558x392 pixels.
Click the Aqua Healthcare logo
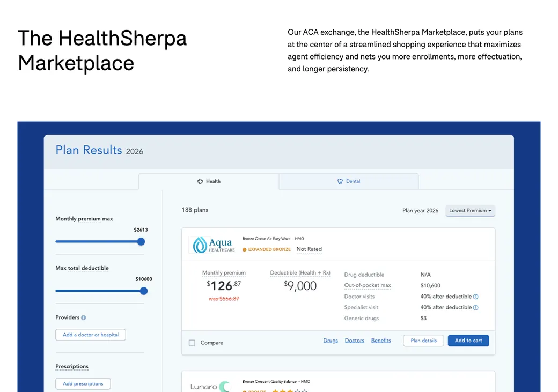212,245
